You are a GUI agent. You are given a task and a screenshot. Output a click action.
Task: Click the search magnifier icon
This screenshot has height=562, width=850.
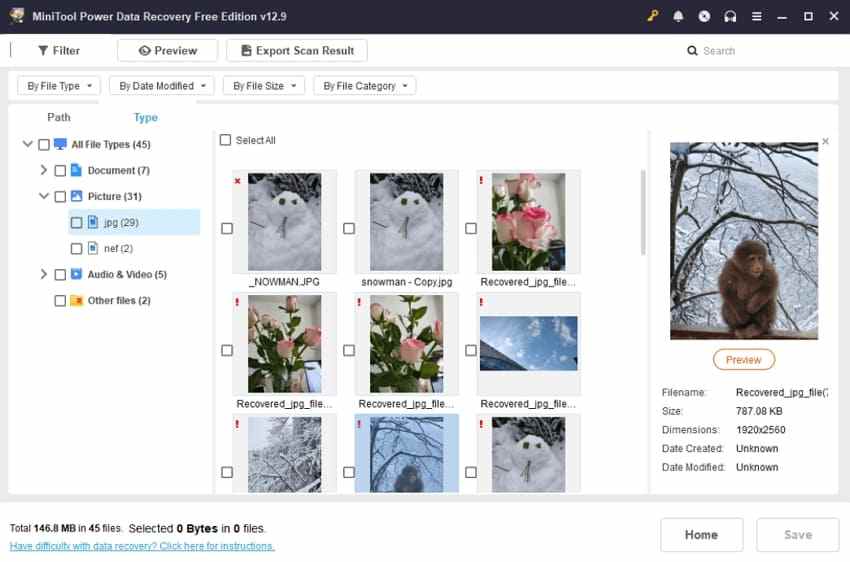point(692,50)
